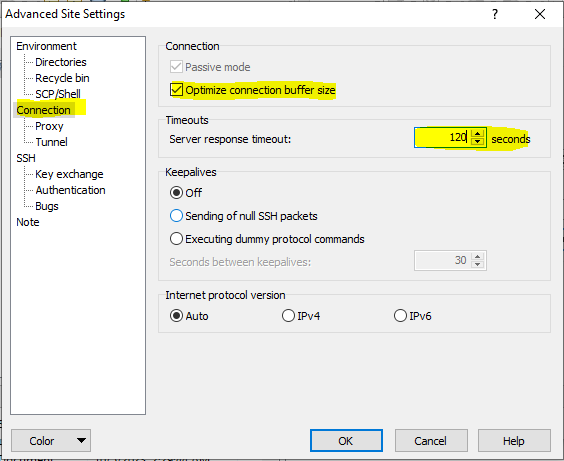Go to SSH Key exchange settings

[69, 174]
